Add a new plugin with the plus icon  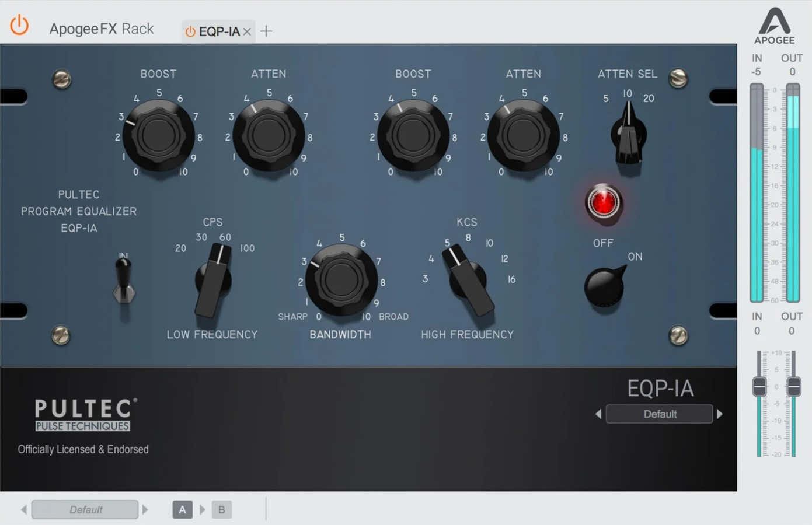pyautogui.click(x=266, y=32)
